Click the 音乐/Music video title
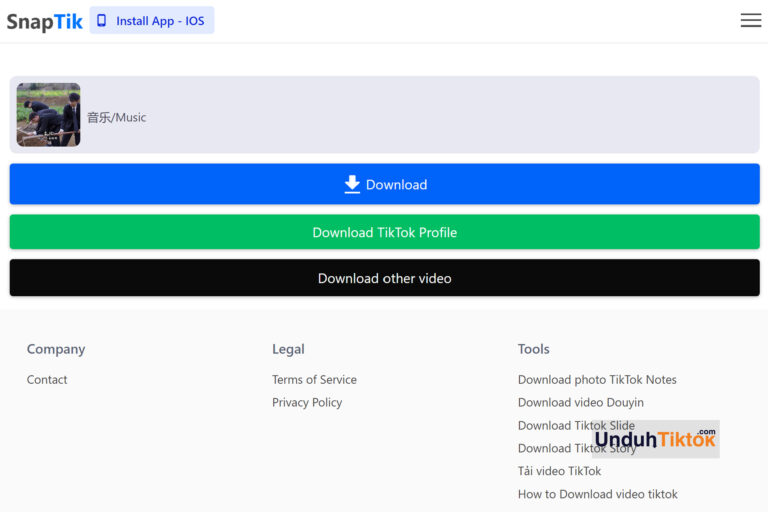768x512 pixels. 116,117
